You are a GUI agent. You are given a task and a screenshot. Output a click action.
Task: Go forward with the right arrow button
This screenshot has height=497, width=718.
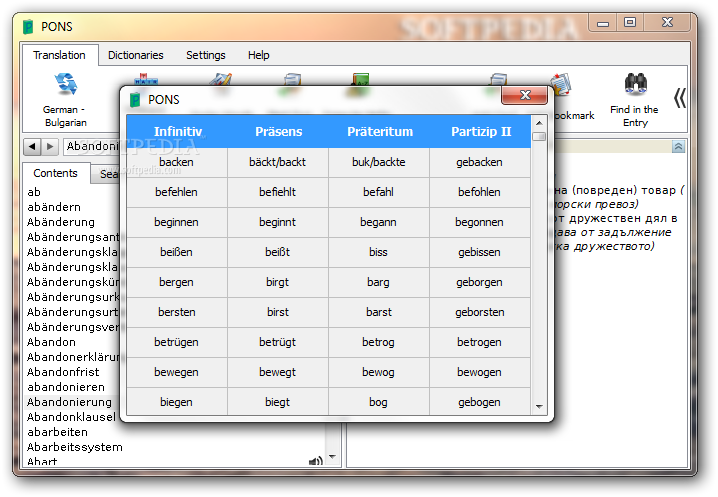tap(49, 147)
